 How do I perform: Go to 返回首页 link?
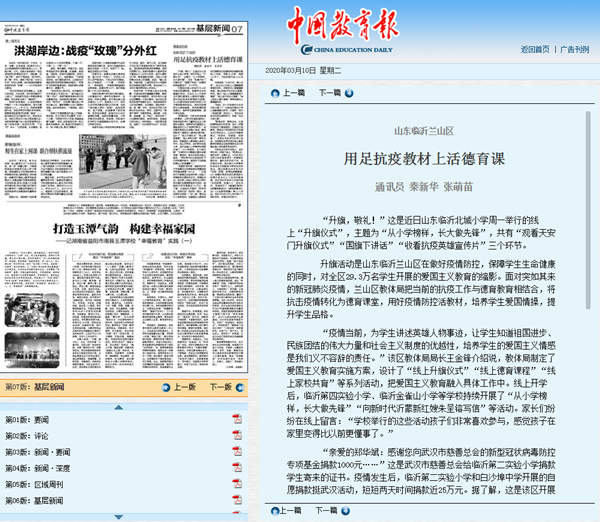tap(535, 49)
